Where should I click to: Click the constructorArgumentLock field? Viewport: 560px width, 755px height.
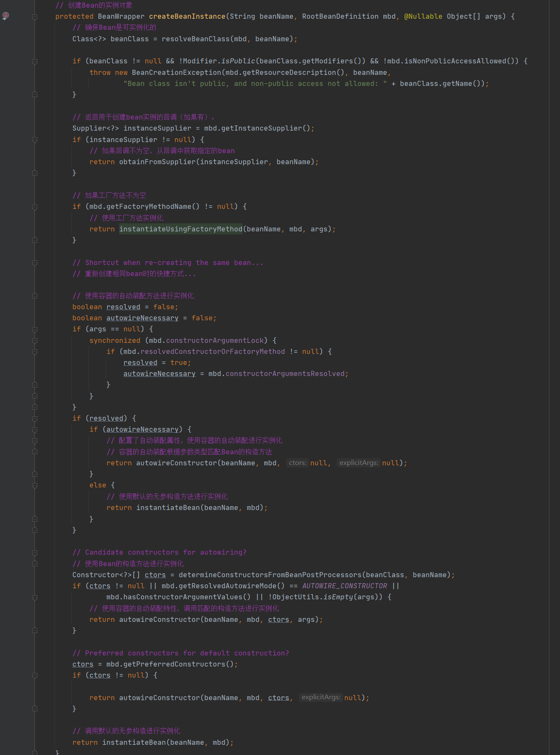[214, 340]
